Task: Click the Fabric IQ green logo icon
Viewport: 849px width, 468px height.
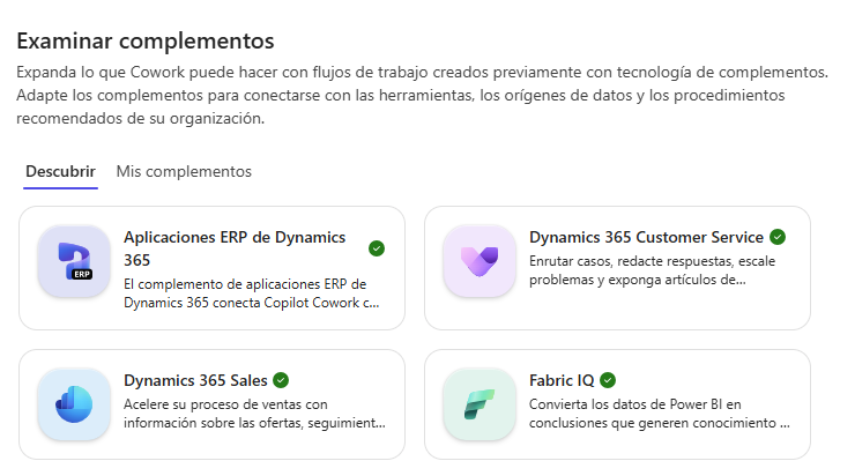Action: (479, 404)
